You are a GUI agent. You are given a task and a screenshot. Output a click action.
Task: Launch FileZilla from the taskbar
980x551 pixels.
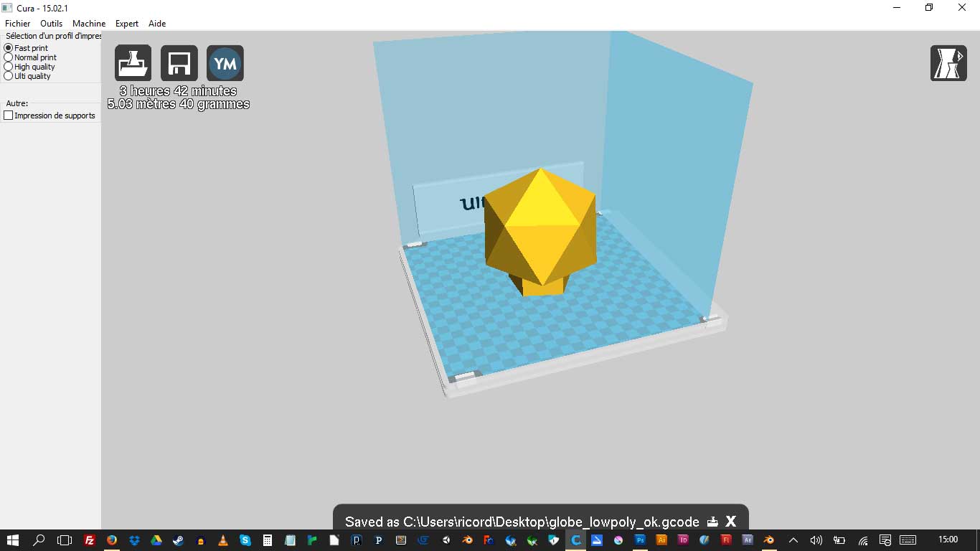90,540
